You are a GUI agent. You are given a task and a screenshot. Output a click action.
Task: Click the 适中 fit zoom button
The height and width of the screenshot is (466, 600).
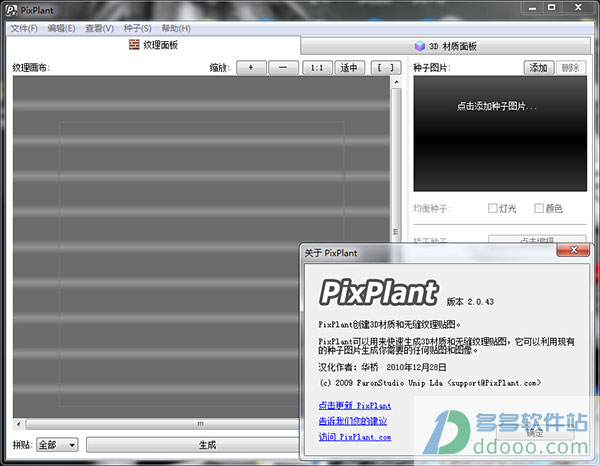pos(349,68)
